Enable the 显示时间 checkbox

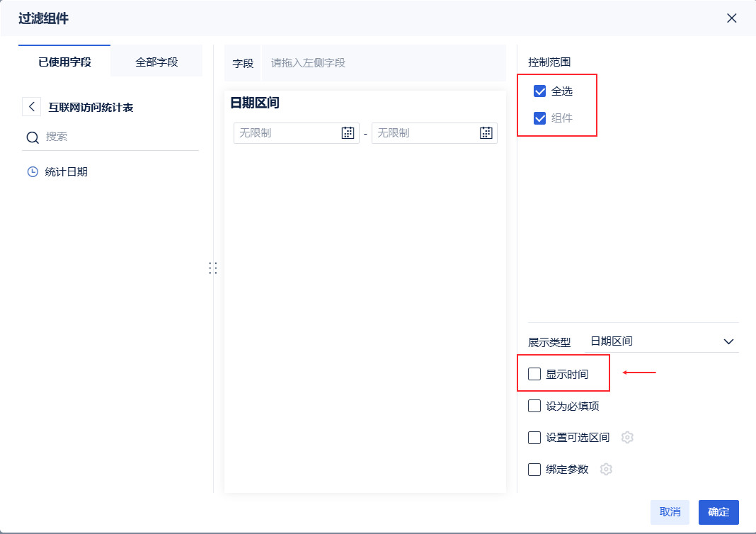coord(534,374)
